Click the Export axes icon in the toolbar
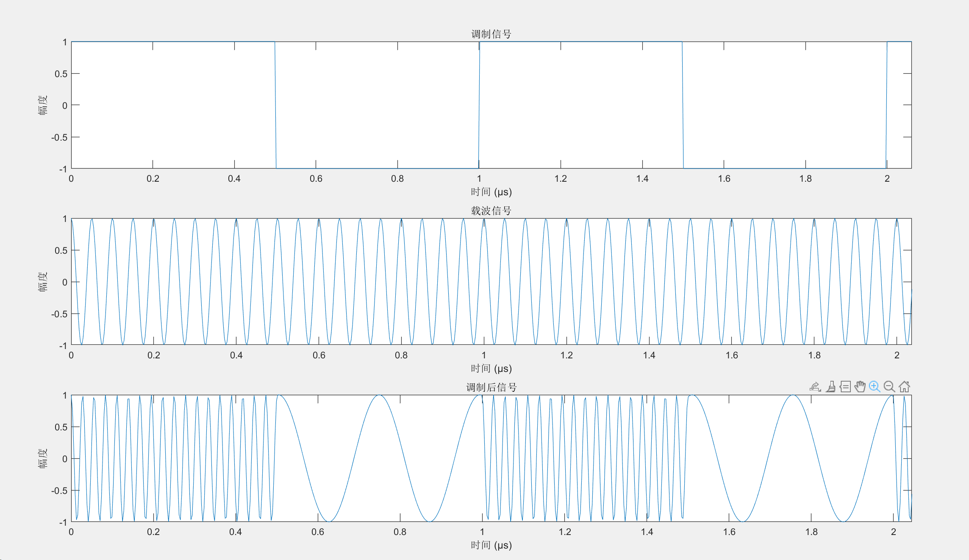The width and height of the screenshot is (969, 560). [815, 387]
